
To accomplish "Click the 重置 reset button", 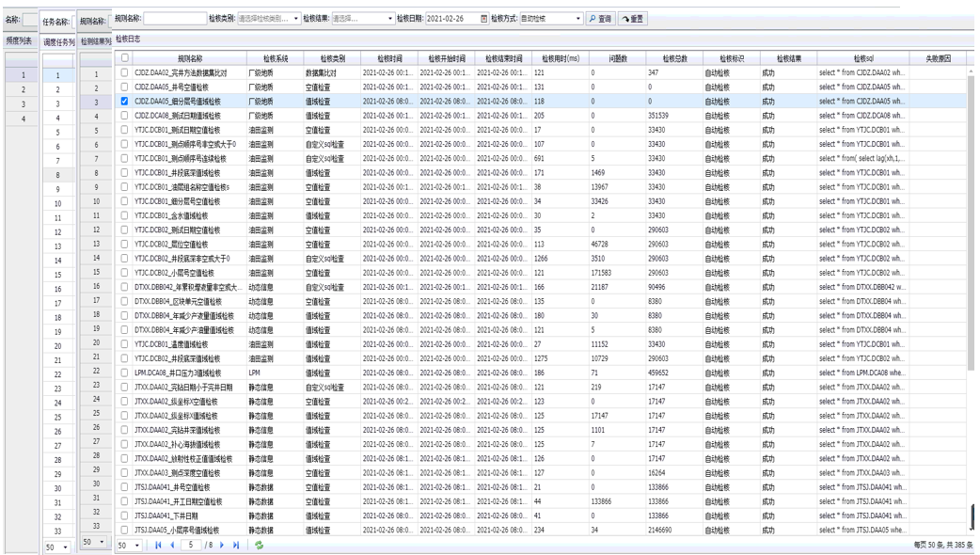I will (x=633, y=19).
